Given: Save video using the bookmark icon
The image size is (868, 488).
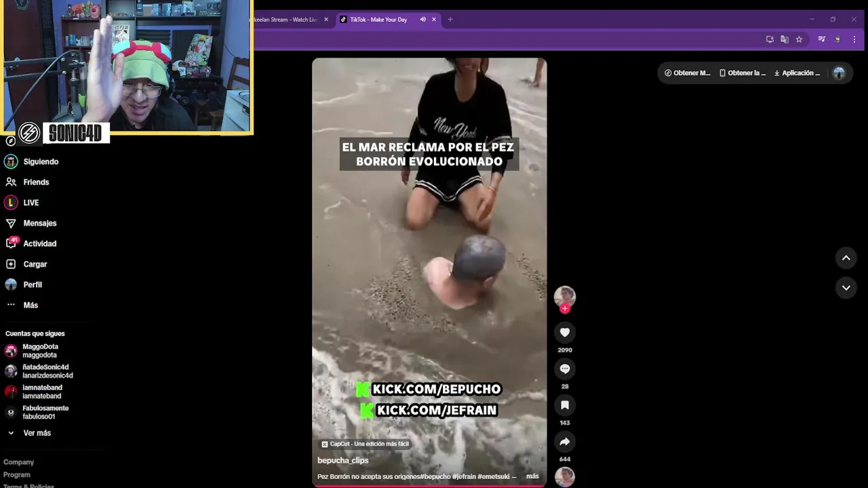Looking at the screenshot, I should (x=564, y=405).
